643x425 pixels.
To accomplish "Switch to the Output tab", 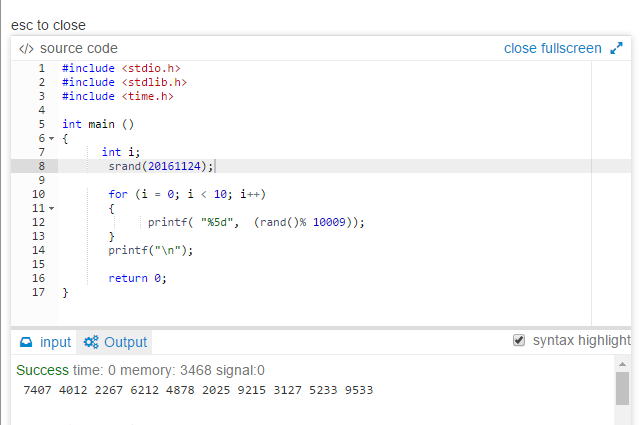I will tap(114, 342).
